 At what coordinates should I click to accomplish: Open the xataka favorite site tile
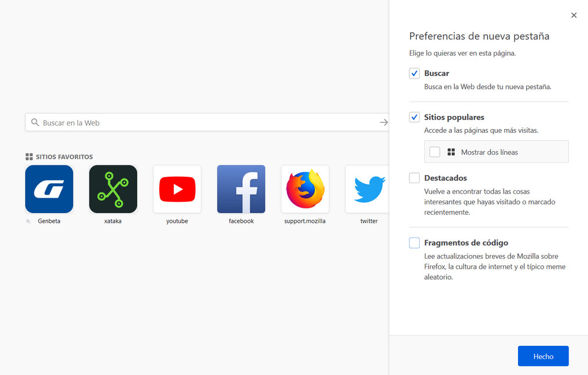(x=113, y=189)
